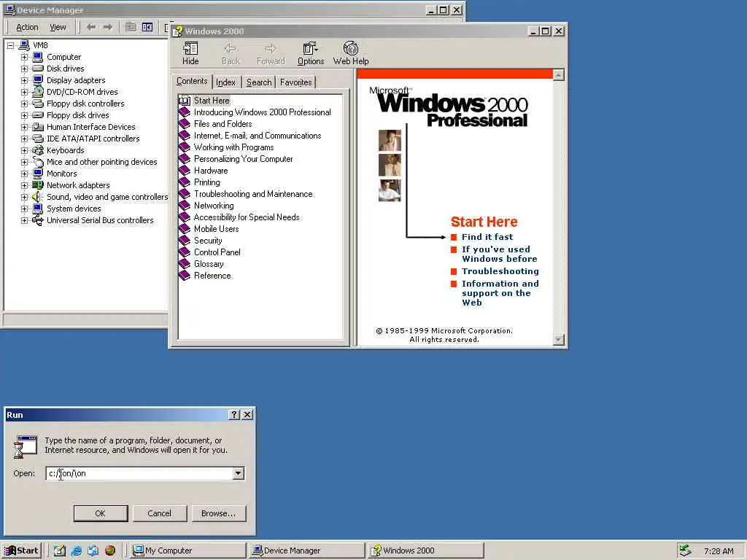The height and width of the screenshot is (560, 747).
Task: Launch Internet Explorer from quick launch
Action: tap(76, 551)
